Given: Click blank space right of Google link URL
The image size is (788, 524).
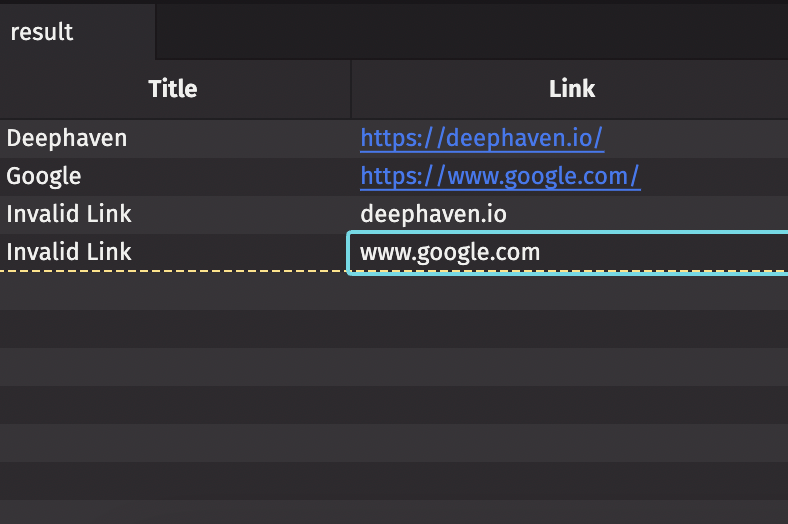Looking at the screenshot, I should tap(715, 176).
